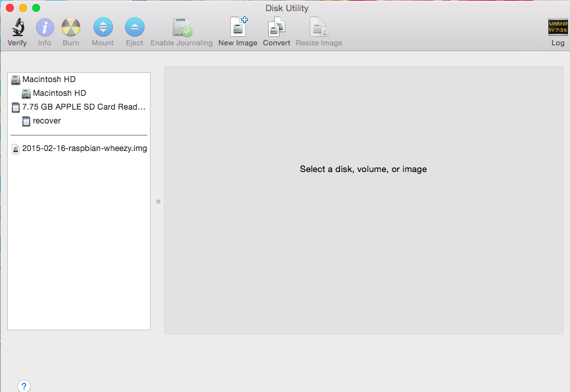Image resolution: width=570 pixels, height=392 pixels.
Task: Create a New Image from the toolbar
Action: click(x=237, y=28)
